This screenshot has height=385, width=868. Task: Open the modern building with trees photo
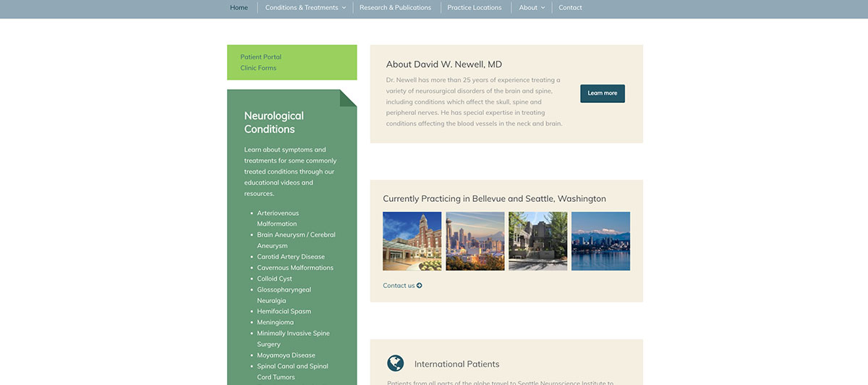click(538, 241)
